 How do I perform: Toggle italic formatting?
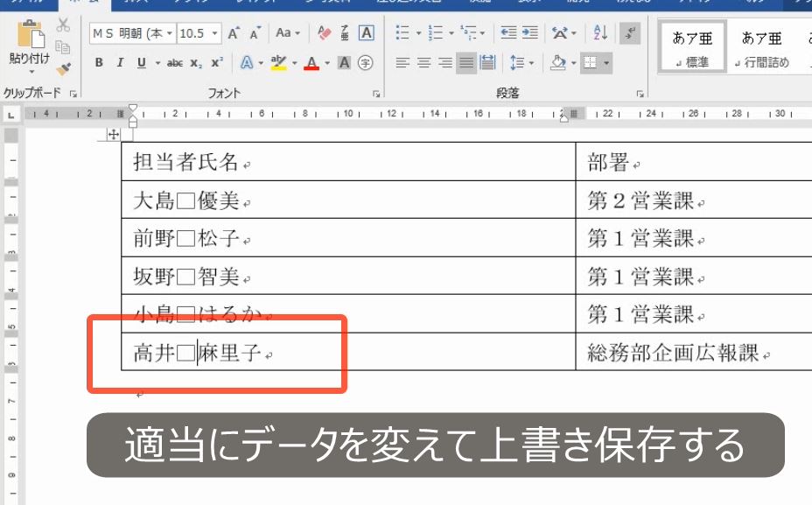[x=119, y=62]
